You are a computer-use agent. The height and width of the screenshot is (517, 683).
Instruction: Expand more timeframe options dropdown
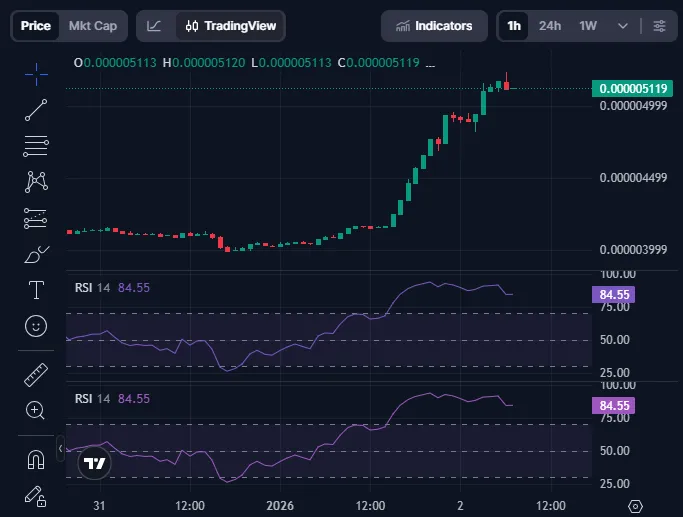623,26
